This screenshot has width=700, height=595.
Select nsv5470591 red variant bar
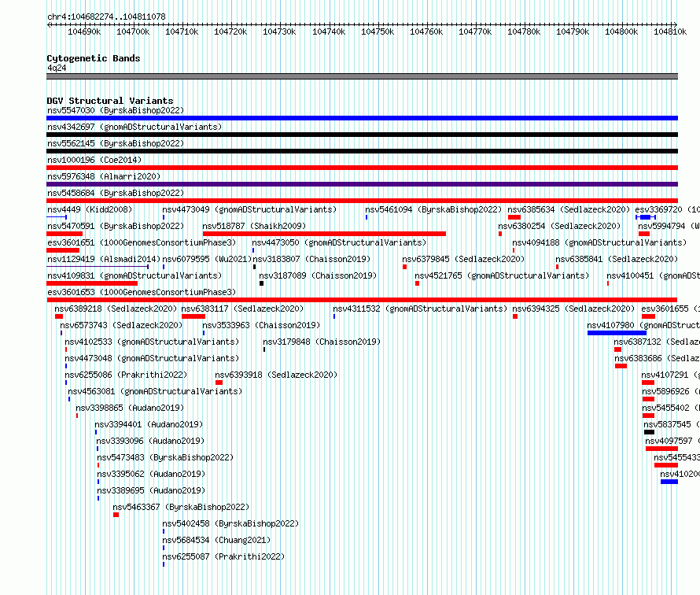[x=64, y=234]
